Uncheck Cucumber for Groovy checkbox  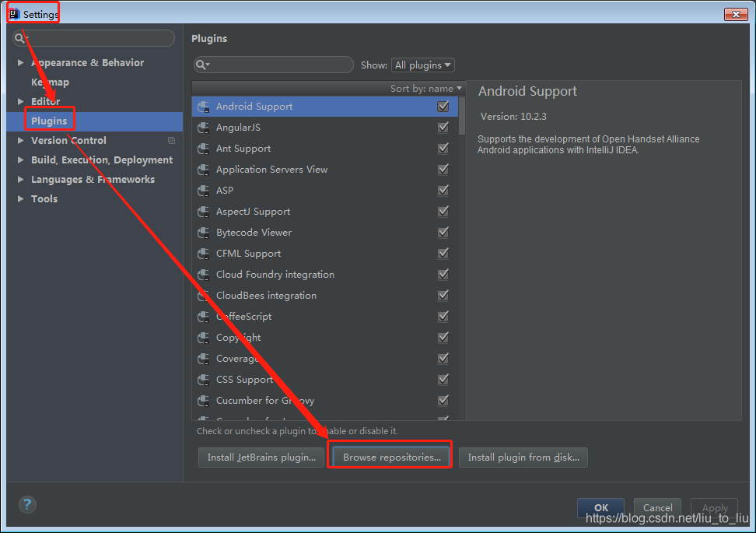pyautogui.click(x=443, y=400)
